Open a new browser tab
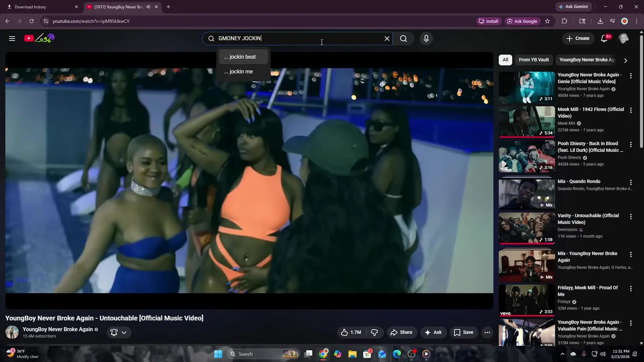 (x=168, y=7)
